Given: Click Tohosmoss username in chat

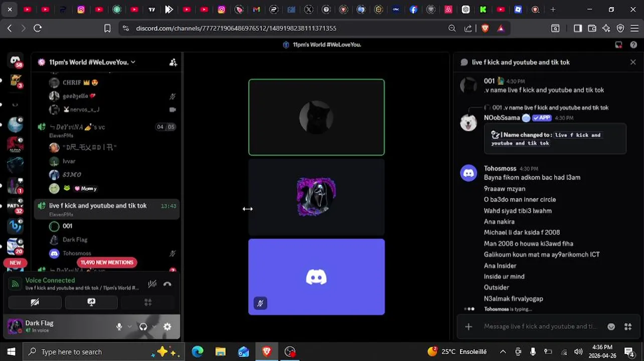Looking at the screenshot, I should [500, 168].
